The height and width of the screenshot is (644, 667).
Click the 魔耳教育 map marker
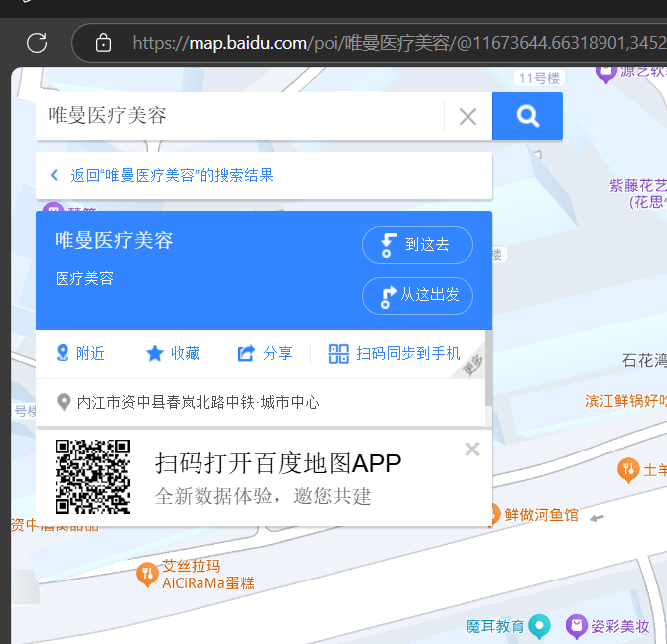tap(539, 626)
